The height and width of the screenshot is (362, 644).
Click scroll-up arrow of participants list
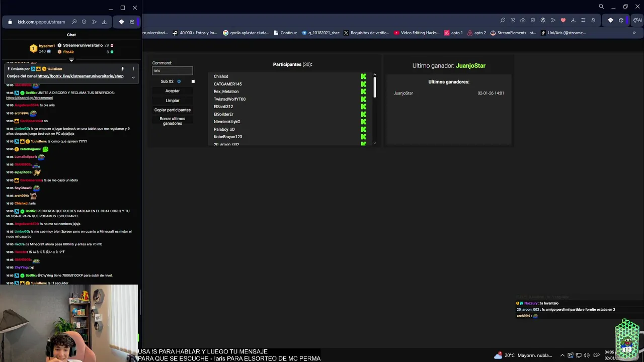[x=374, y=75]
